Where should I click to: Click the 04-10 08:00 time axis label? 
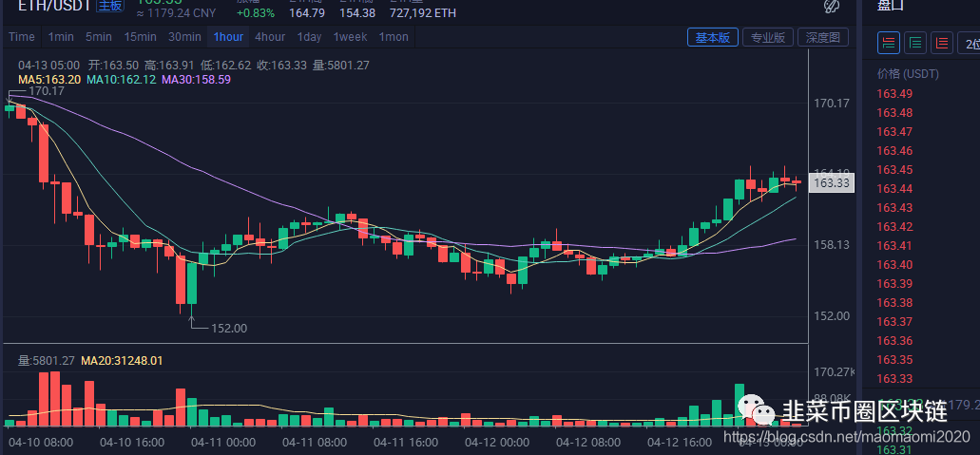click(x=41, y=443)
